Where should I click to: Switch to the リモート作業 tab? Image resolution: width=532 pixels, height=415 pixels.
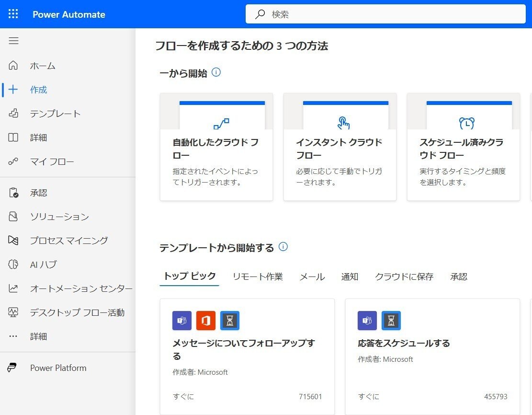coord(258,277)
